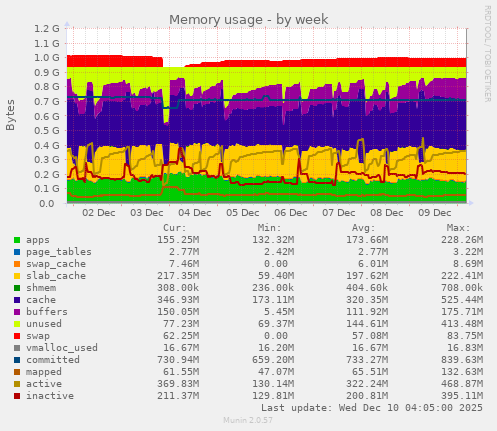Viewport: 497px width, 431px height.
Task: Click cache max value 525.44M
Action: (x=462, y=300)
